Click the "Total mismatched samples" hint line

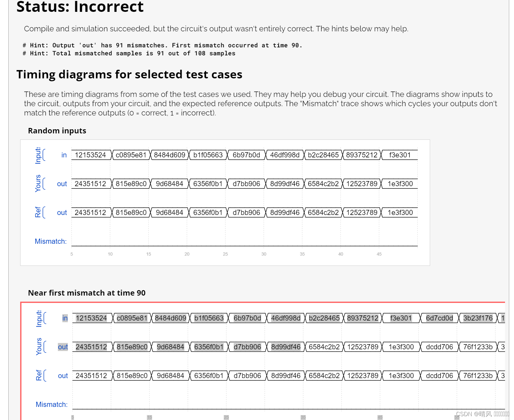pyautogui.click(x=129, y=53)
